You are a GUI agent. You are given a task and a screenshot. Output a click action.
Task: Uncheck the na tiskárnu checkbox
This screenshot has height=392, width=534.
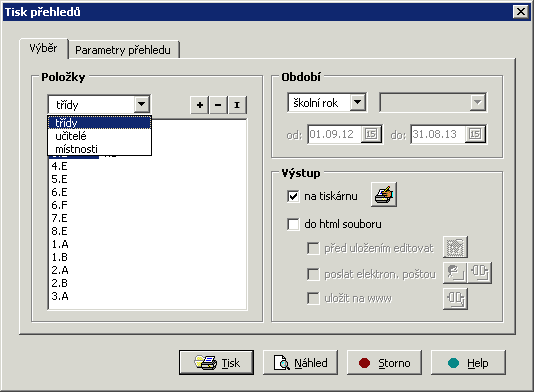pos(293,197)
